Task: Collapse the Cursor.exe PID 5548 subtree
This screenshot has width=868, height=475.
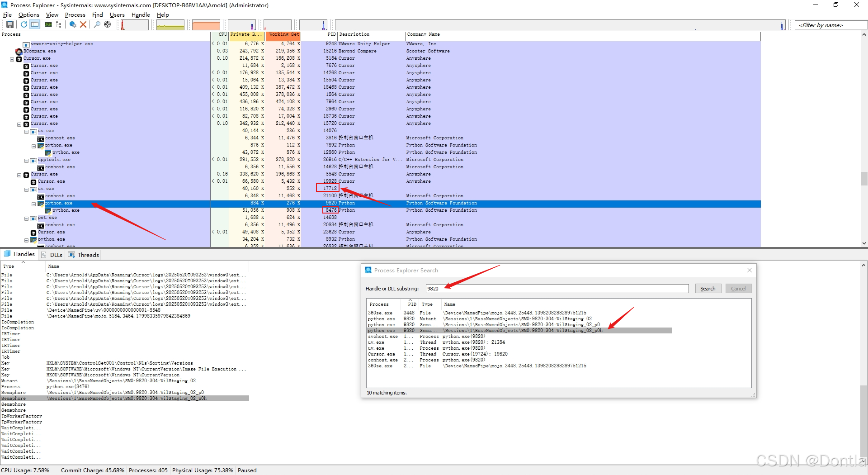Action: coord(19,175)
